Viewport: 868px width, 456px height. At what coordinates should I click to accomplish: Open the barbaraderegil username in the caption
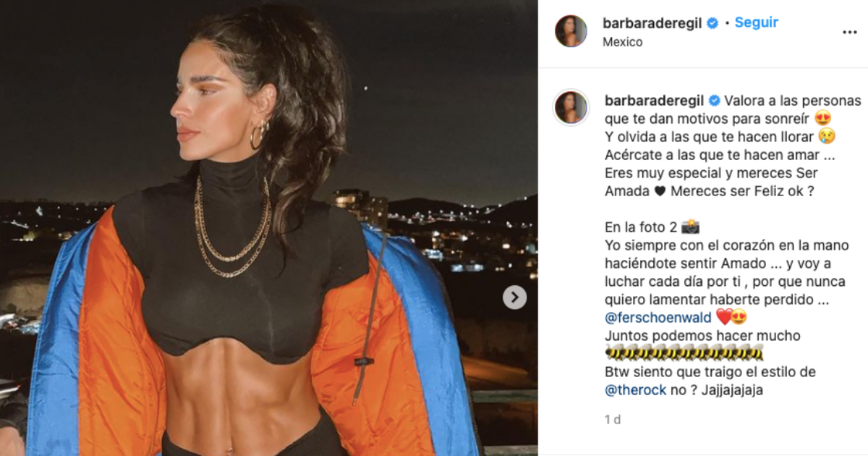(652, 101)
